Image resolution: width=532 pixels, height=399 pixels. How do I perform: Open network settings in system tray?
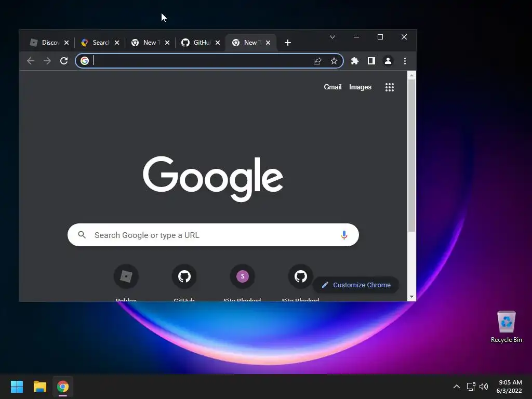click(x=471, y=387)
